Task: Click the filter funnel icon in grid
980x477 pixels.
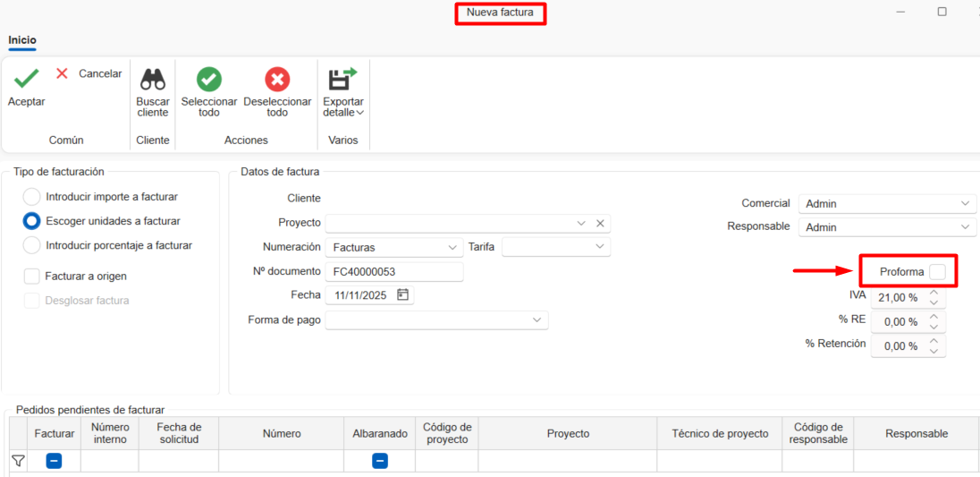Action: [18, 461]
